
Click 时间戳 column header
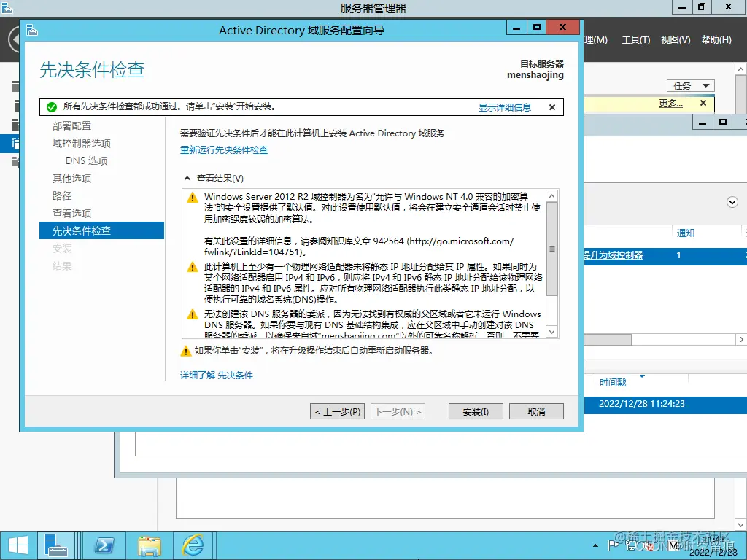click(x=613, y=382)
